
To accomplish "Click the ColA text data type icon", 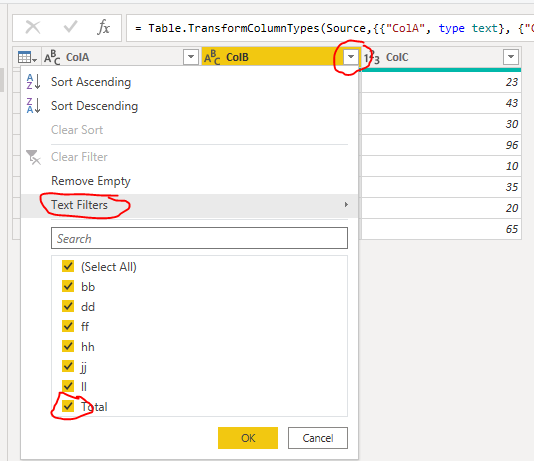I will 52,57.
